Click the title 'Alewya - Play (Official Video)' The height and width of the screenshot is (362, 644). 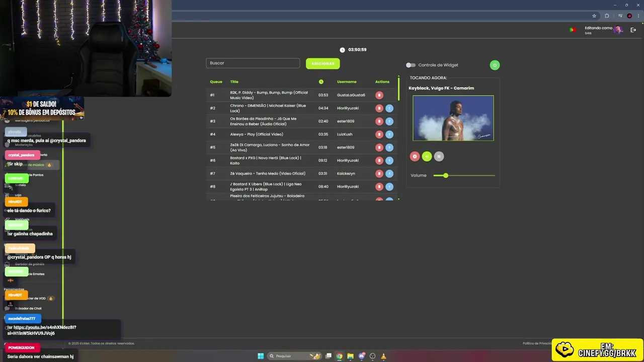click(257, 134)
